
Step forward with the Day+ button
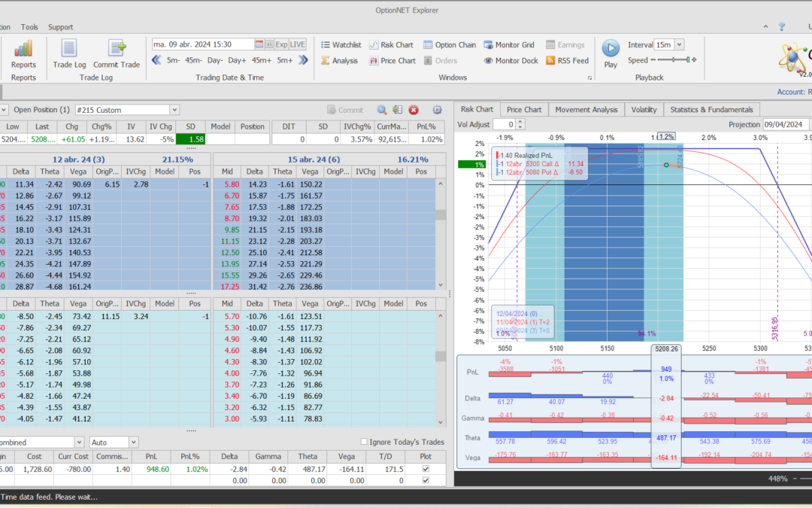click(237, 60)
